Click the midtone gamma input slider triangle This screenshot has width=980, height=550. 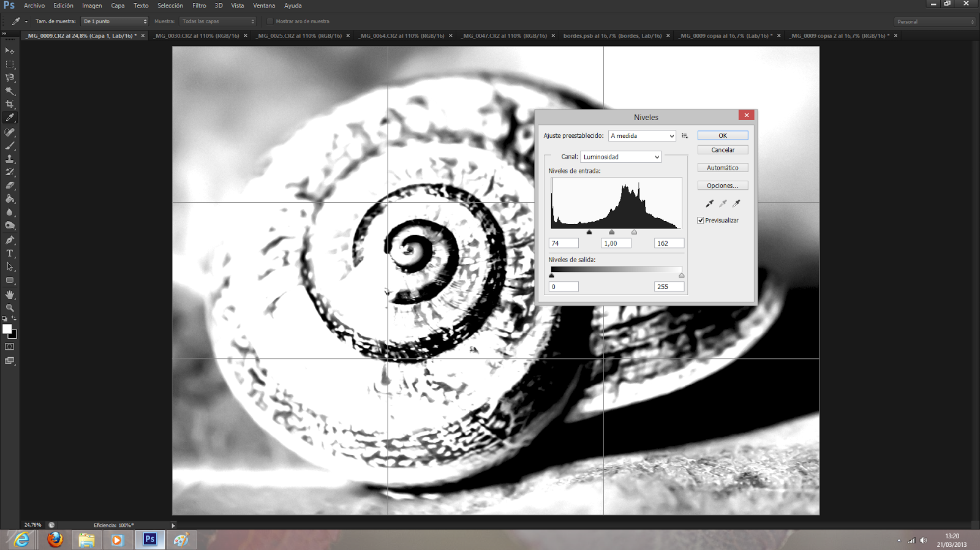[x=612, y=232]
